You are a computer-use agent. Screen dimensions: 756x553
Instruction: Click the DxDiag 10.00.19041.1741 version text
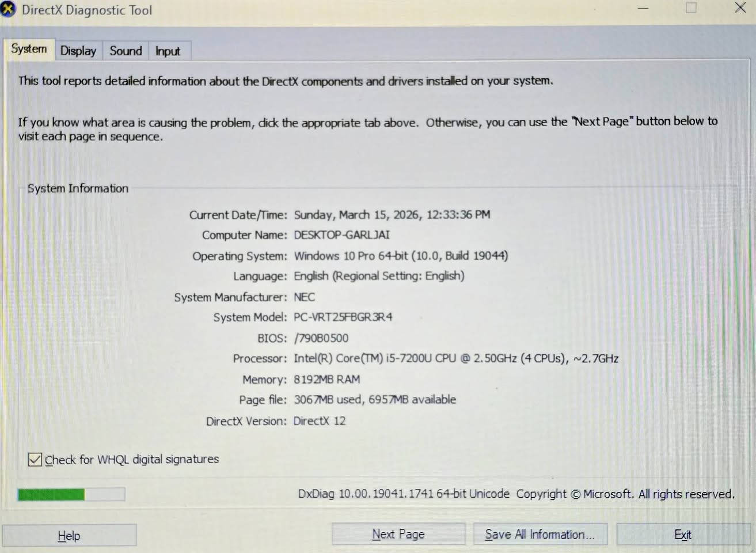point(403,494)
